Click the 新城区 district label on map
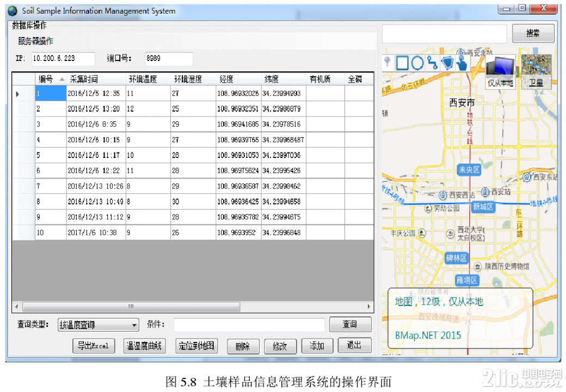The image size is (566, 392). coord(483,207)
